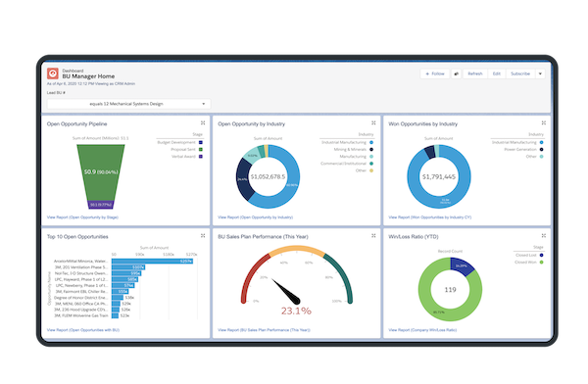Click Other swatch in Open Opportunity by Industry legend

(x=371, y=170)
